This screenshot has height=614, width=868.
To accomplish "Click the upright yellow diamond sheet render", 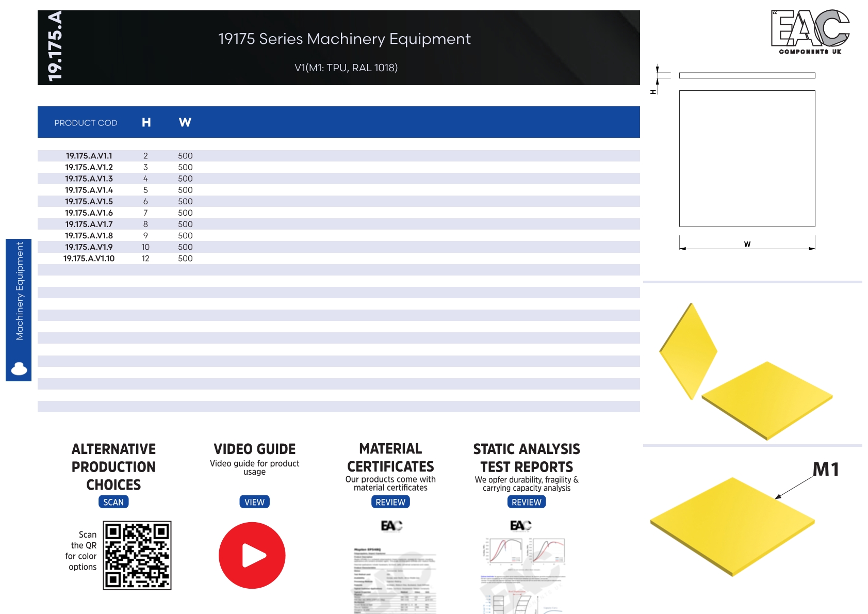I will point(689,351).
